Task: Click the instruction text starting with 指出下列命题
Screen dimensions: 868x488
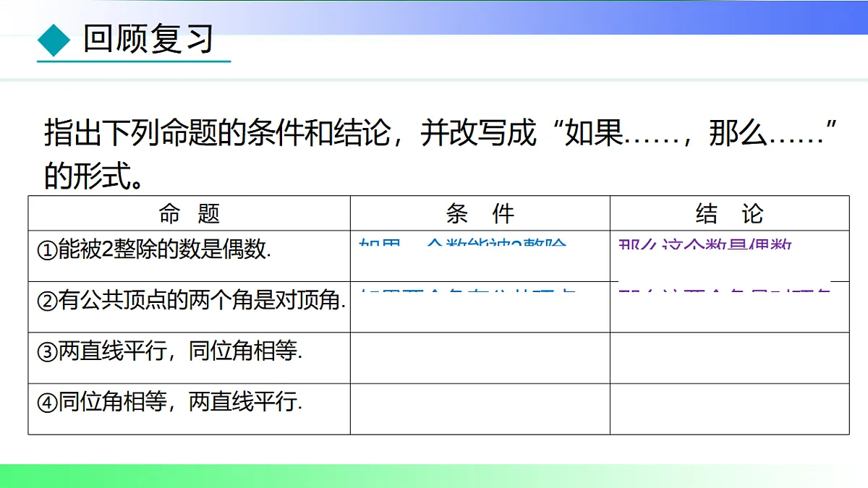Action: click(x=441, y=134)
